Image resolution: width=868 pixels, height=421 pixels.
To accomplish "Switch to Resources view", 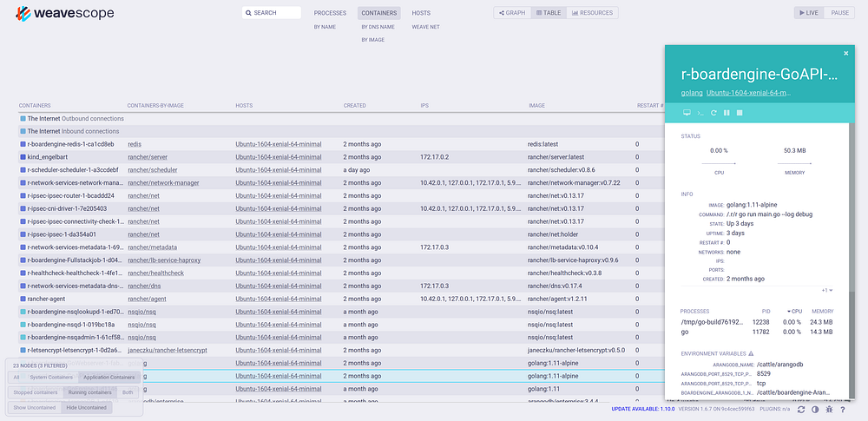I will 592,13.
